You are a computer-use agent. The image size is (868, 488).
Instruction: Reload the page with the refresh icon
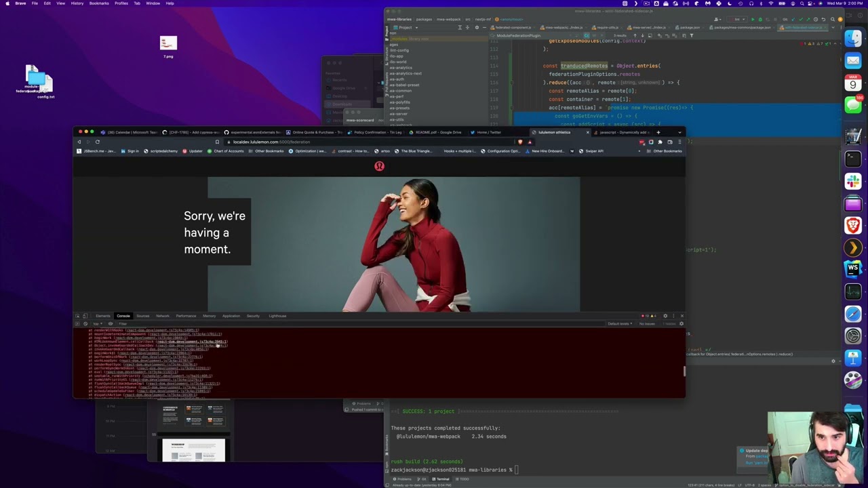coord(97,142)
